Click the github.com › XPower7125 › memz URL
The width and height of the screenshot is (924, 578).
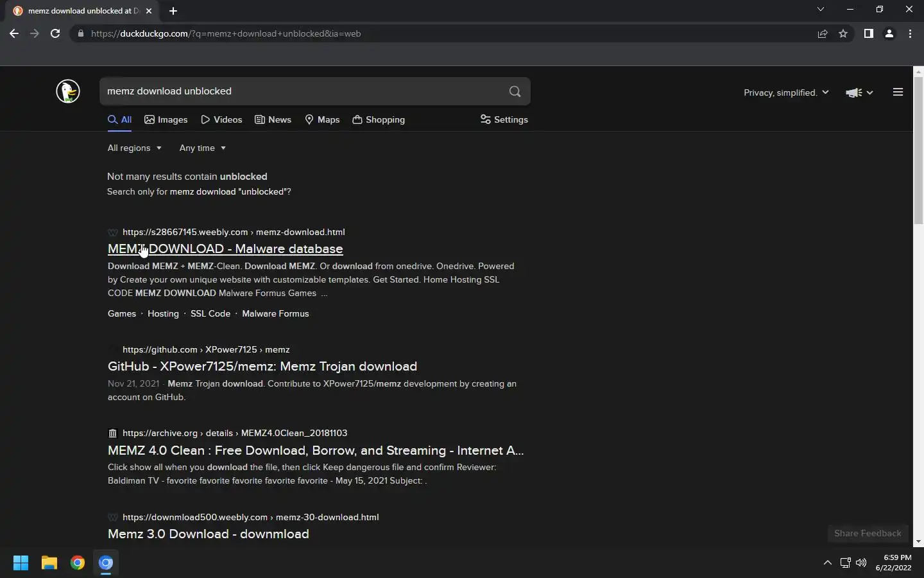tap(206, 349)
